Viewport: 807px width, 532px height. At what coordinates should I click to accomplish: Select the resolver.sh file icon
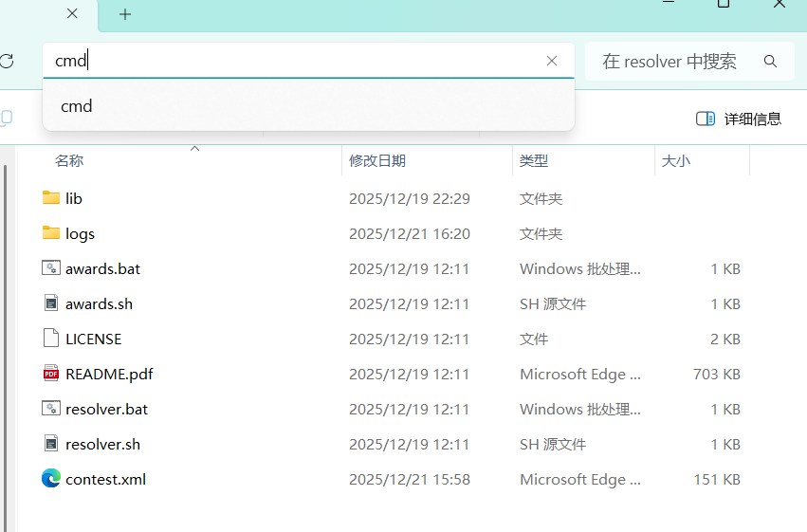[x=51, y=444]
